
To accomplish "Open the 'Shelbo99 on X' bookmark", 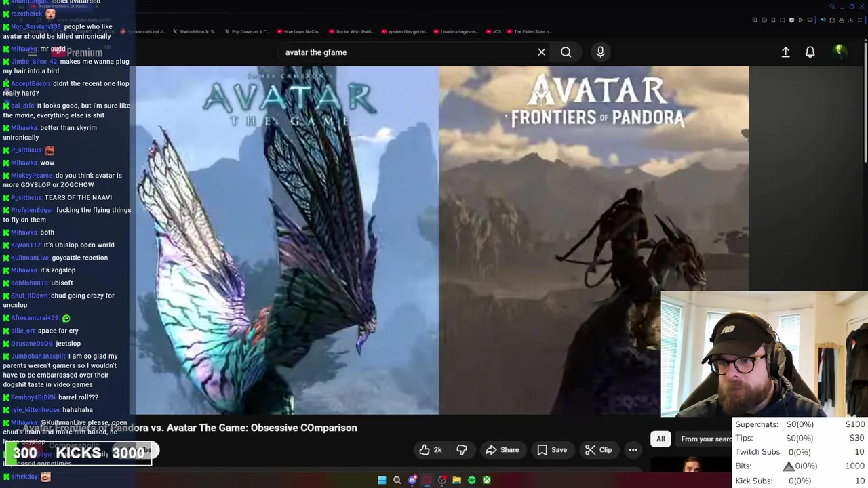I will pos(195,31).
